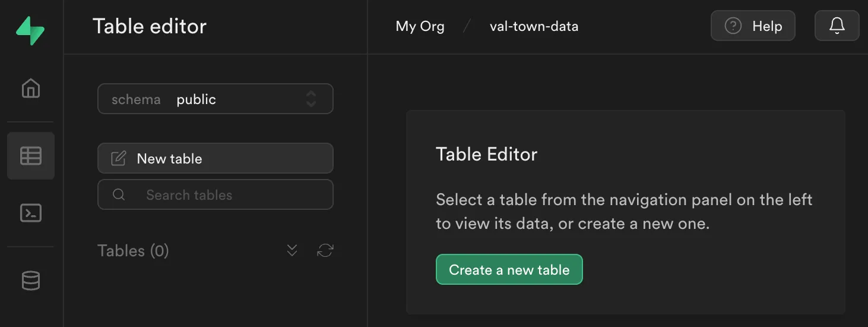Screen dimensions: 868x327
Task: Click the Supabase lightning bolt logo
Action: tap(30, 31)
